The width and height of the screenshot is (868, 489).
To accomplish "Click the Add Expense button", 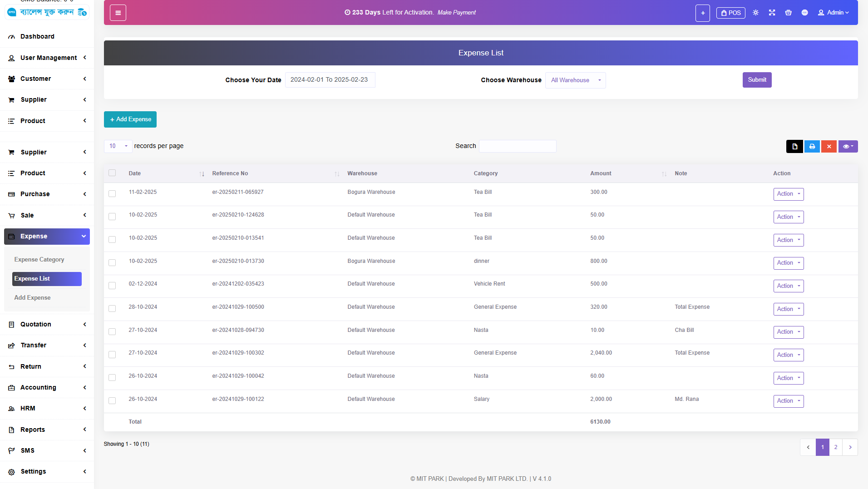I will [x=130, y=119].
